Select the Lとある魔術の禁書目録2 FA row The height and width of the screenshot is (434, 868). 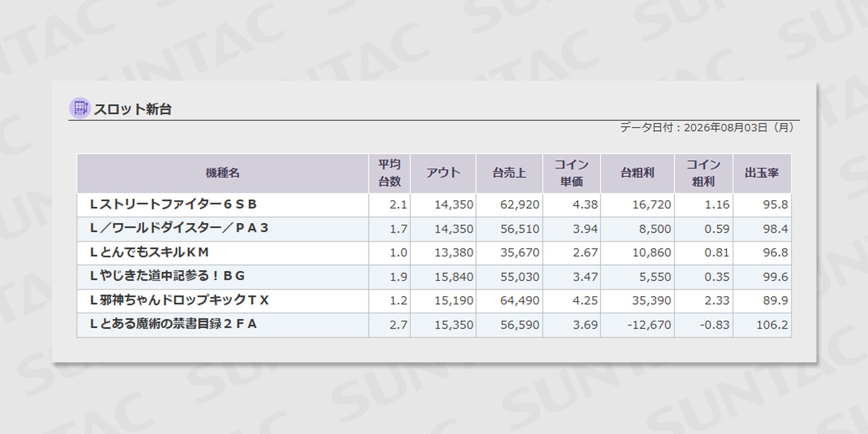coord(434,325)
